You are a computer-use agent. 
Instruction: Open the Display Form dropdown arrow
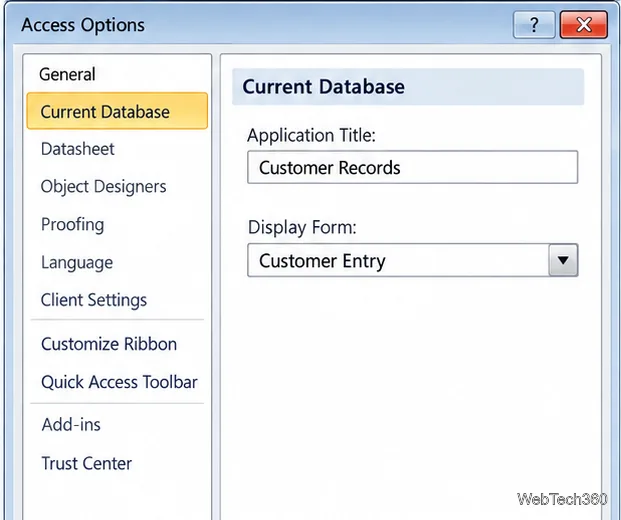(x=563, y=260)
